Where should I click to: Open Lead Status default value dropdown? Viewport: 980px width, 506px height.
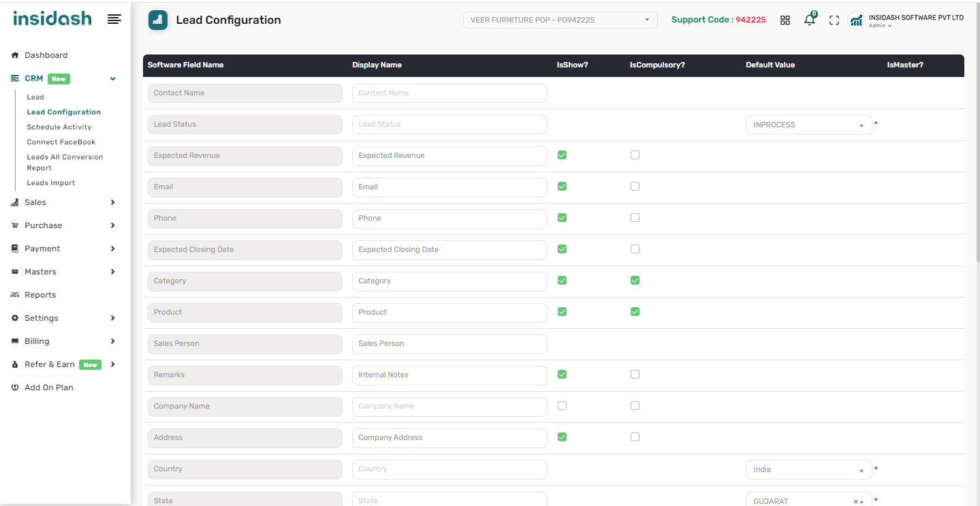pyautogui.click(x=808, y=125)
